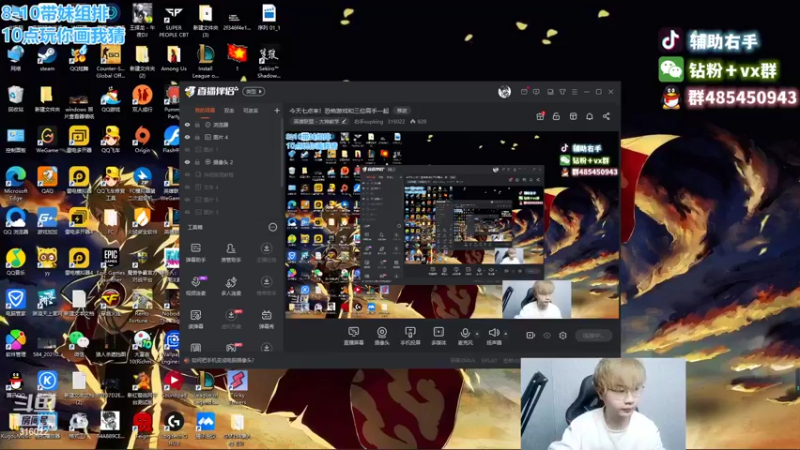Open Steam desktop shortcut

47,59
